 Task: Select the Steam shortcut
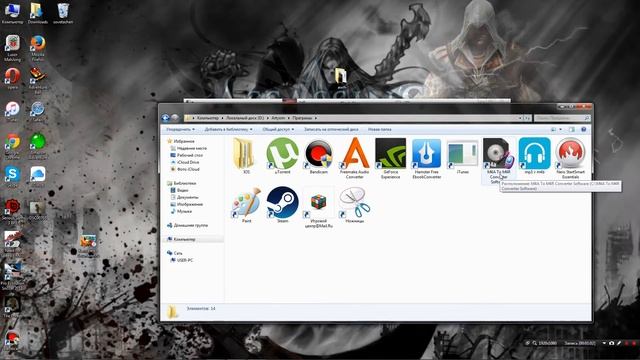[282, 205]
